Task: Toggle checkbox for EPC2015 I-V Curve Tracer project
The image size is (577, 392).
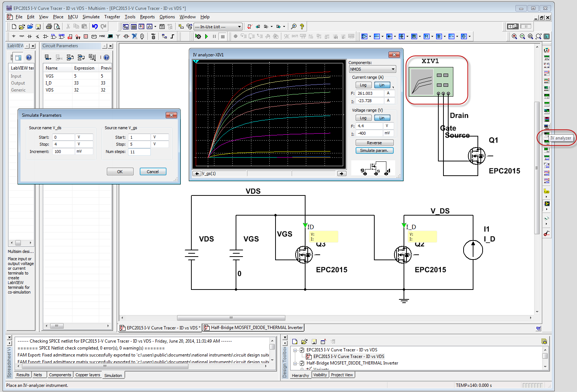Action: 302,350
